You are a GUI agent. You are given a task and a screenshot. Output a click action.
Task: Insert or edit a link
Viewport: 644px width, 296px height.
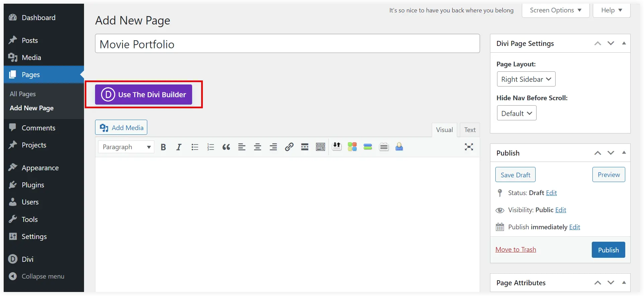click(289, 147)
